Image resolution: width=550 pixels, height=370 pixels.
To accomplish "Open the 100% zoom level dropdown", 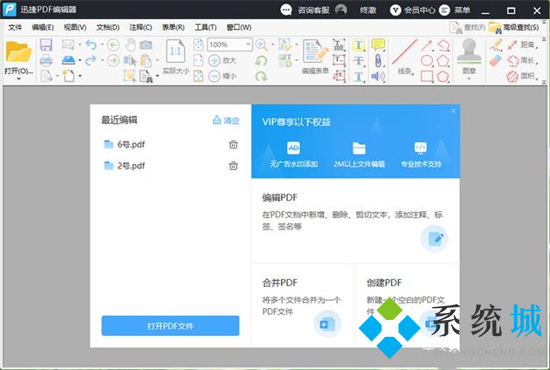I will tap(248, 45).
